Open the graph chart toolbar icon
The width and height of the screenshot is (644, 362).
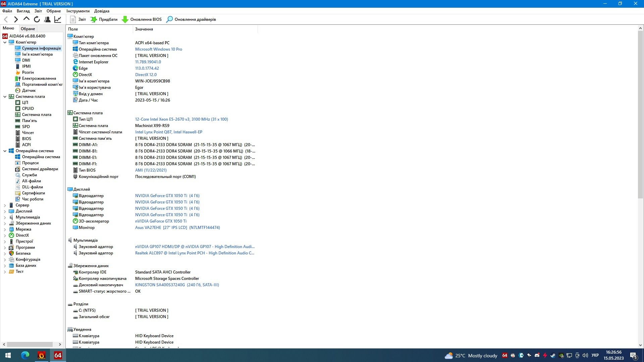pyautogui.click(x=58, y=19)
